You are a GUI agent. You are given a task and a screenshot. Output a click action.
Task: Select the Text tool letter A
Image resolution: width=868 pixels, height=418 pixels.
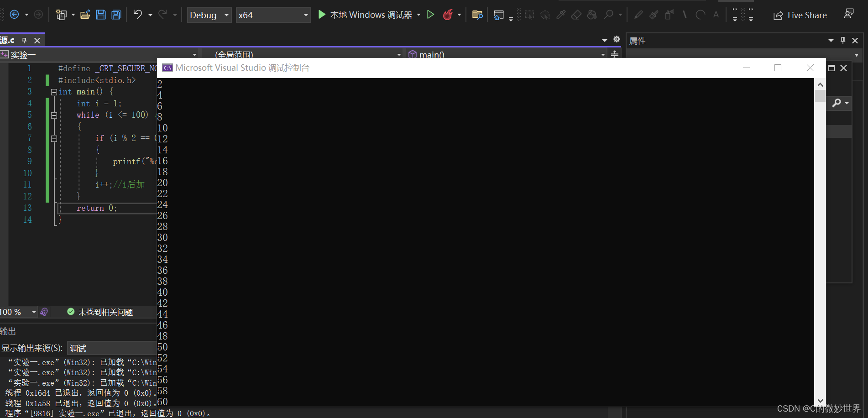(716, 15)
